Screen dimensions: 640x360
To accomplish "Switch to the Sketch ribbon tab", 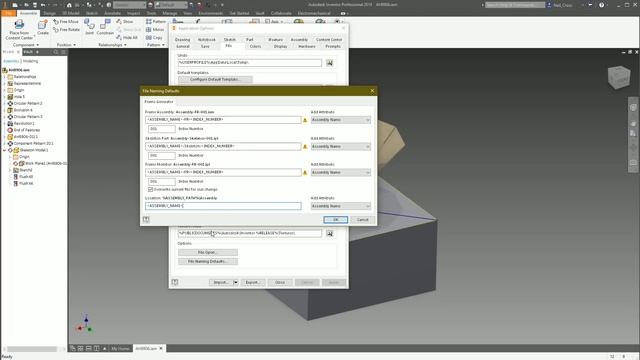I will [x=91, y=13].
